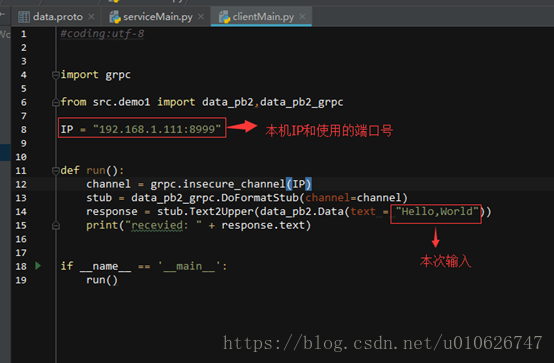Image resolution: width=554 pixels, height=363 pixels.
Task: Close the data.proto tab
Action: [x=92, y=17]
